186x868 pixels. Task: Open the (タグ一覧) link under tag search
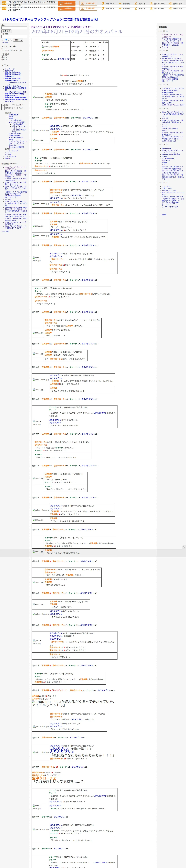click(x=5, y=42)
